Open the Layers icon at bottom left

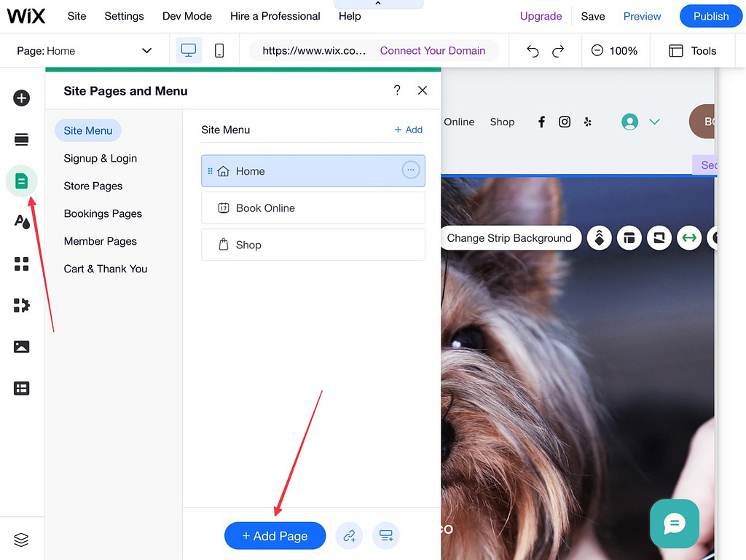pyautogui.click(x=21, y=540)
